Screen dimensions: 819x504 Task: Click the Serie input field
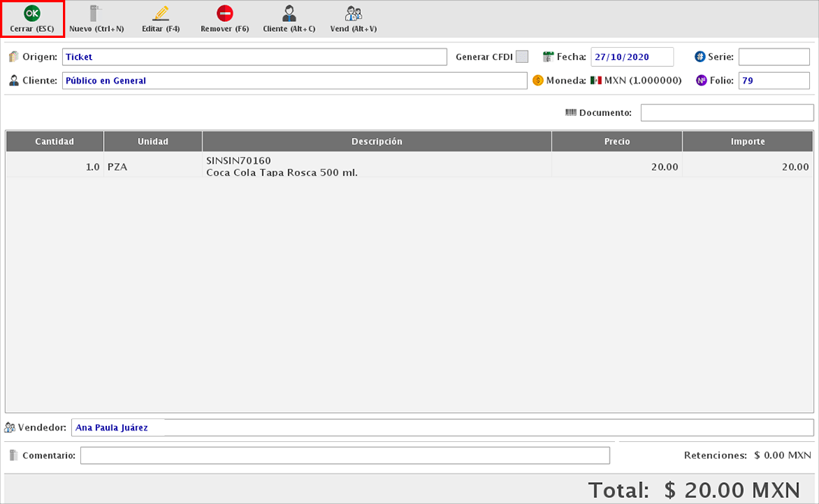click(x=773, y=57)
